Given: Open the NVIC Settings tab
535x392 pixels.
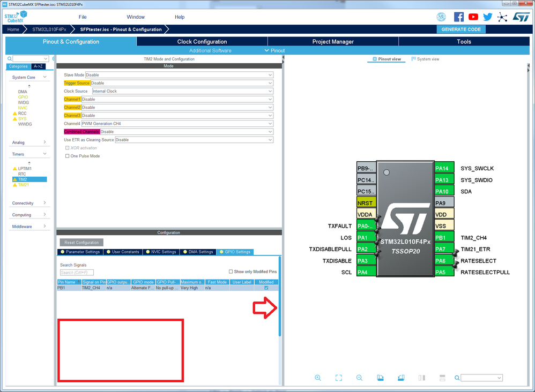Looking at the screenshot, I should [x=161, y=252].
